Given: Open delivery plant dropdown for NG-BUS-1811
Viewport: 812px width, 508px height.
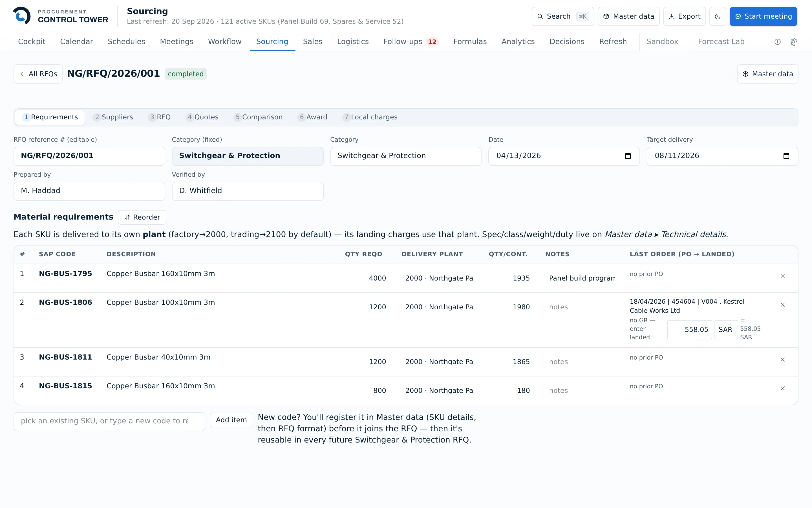Looking at the screenshot, I should point(439,362).
